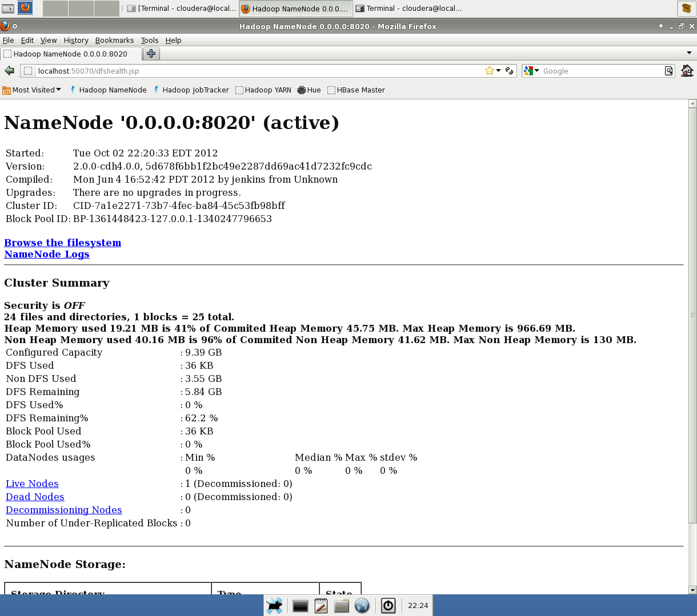Launch the web browser globe icon in the panel
The width and height of the screenshot is (697, 616).
tap(362, 606)
